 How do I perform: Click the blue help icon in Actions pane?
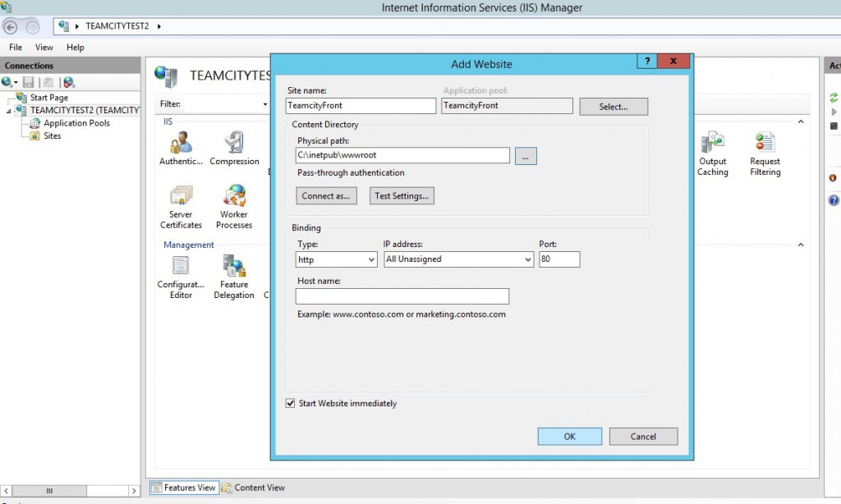pos(834,200)
